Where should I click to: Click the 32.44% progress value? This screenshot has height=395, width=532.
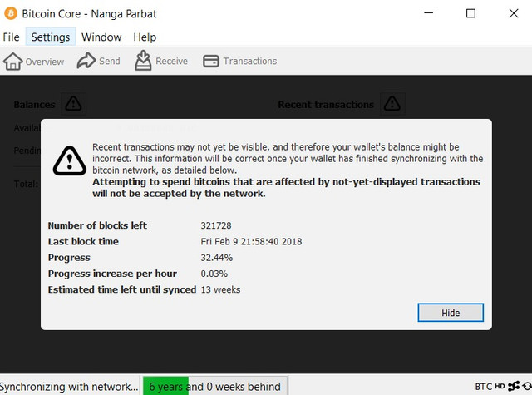click(217, 258)
